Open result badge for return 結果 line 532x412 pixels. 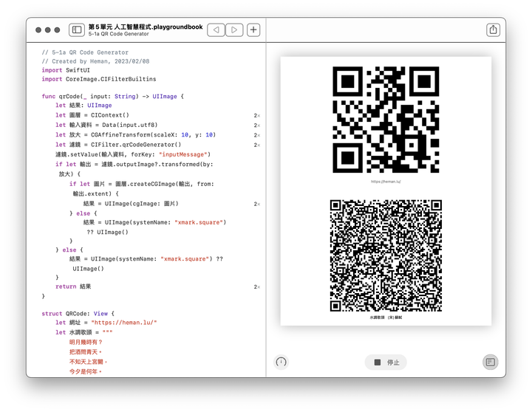click(256, 286)
